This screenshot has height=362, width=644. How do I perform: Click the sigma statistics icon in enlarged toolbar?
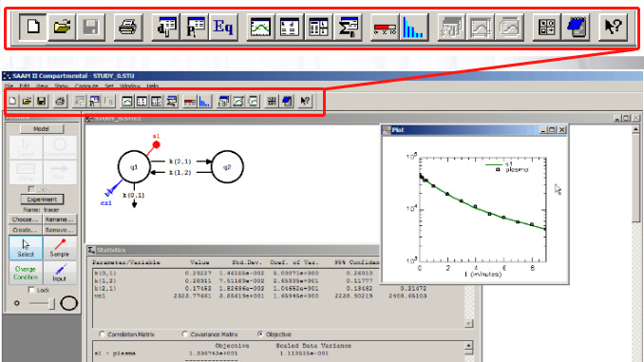pos(348,28)
